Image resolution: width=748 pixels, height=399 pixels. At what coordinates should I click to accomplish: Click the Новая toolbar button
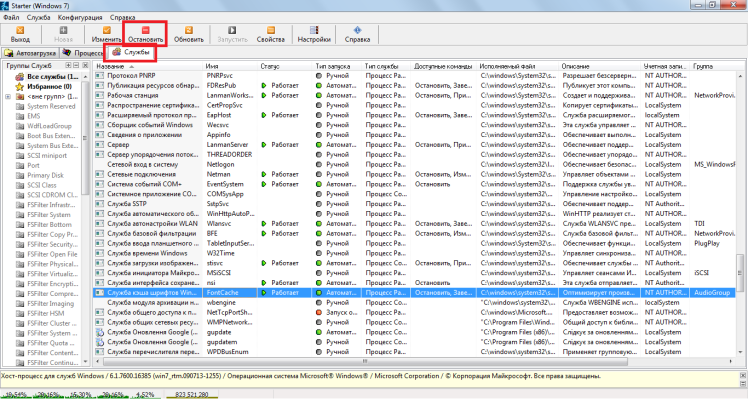point(63,34)
